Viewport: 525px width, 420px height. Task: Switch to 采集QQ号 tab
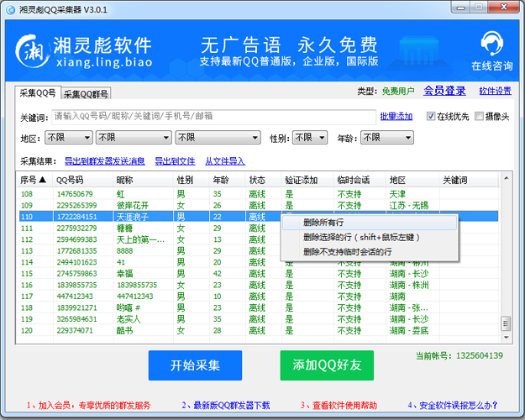pos(38,92)
